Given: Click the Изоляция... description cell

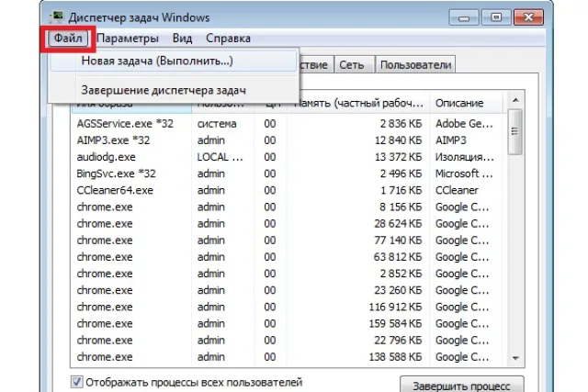Looking at the screenshot, I should (x=465, y=157).
